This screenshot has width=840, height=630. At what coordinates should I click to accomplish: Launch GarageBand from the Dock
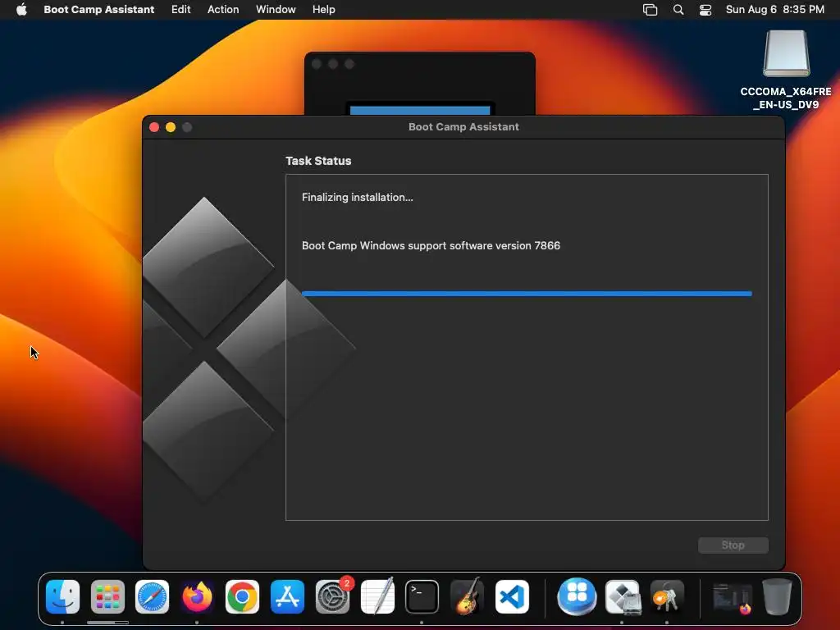pos(467,597)
